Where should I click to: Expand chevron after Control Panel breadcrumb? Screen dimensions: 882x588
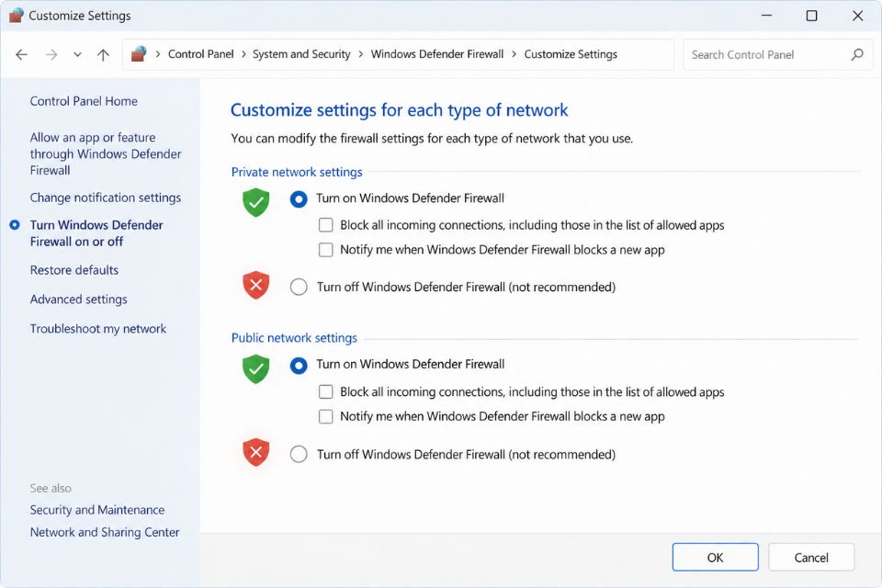[243, 54]
